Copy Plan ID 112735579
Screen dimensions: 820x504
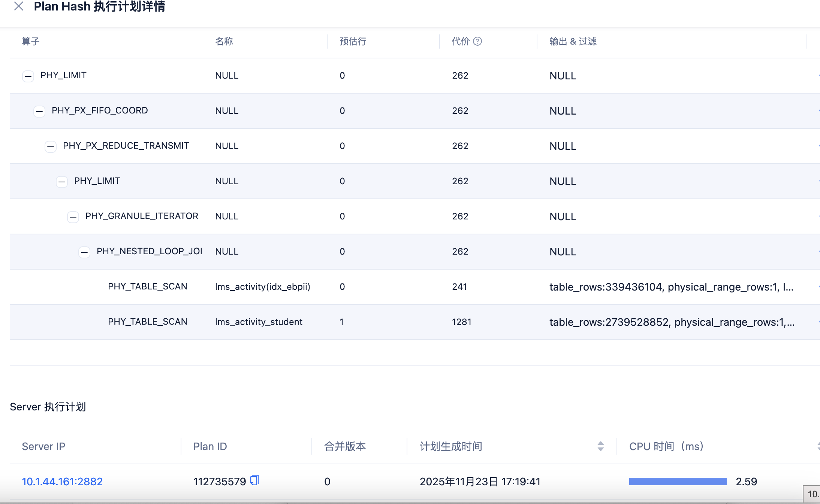coord(255,480)
